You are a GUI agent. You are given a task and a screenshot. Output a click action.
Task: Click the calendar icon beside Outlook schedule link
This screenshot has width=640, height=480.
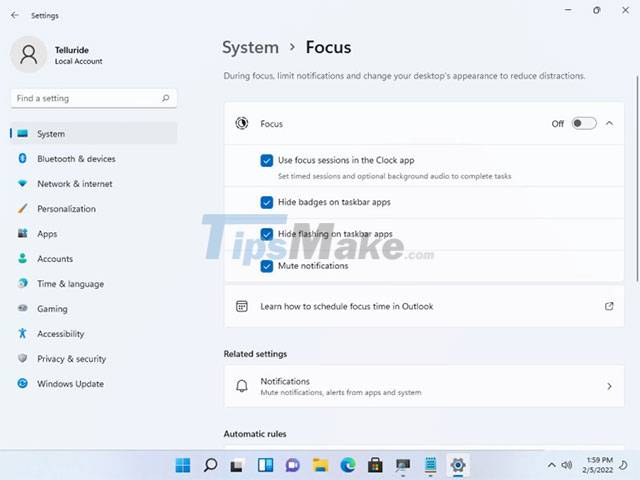pyautogui.click(x=242, y=306)
